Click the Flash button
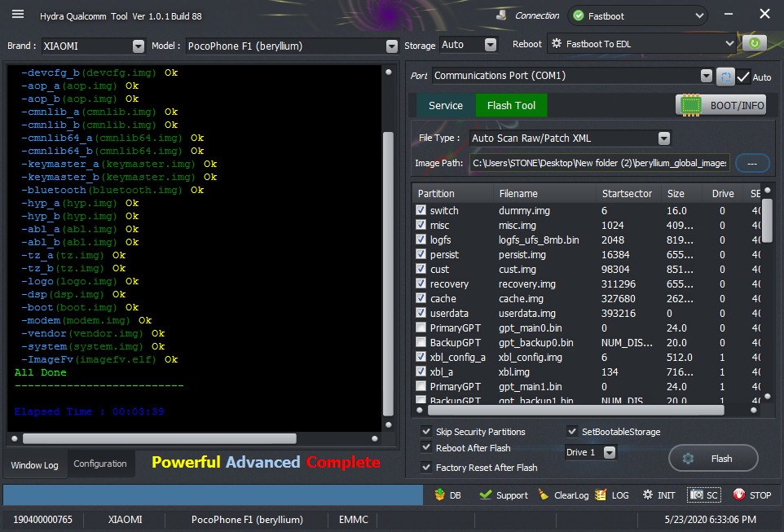 (713, 458)
